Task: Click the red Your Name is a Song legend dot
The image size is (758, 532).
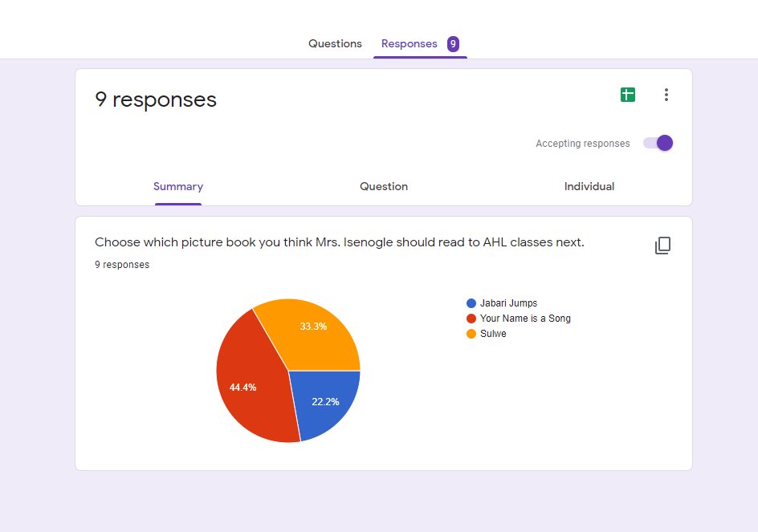Action: [x=471, y=319]
